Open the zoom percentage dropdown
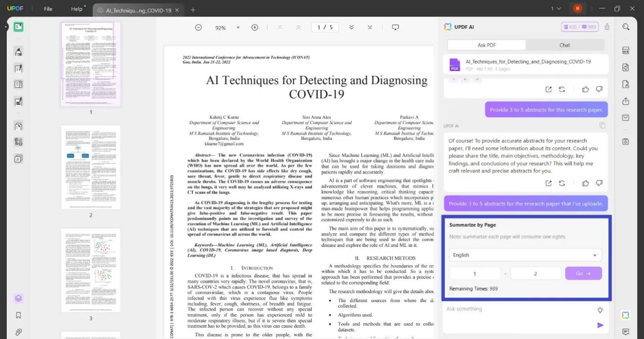The height and width of the screenshot is (339, 644). click(238, 27)
